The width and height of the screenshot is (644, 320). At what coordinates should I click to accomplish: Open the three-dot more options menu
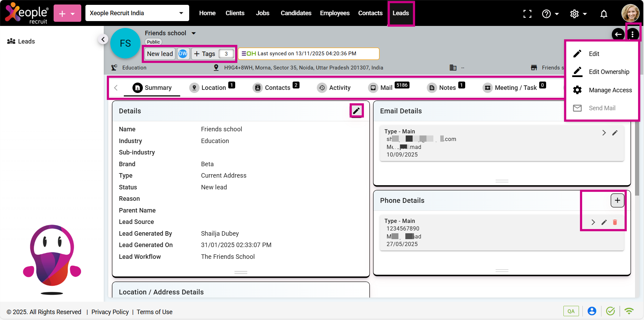tap(633, 34)
